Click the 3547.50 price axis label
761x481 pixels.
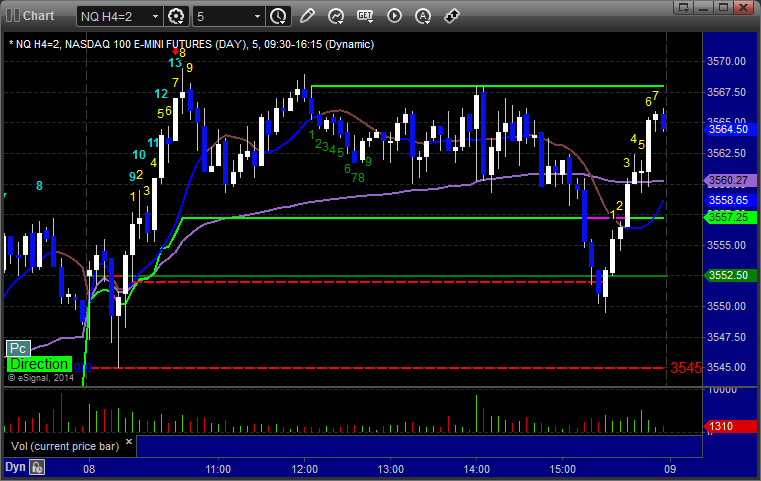(x=726, y=337)
